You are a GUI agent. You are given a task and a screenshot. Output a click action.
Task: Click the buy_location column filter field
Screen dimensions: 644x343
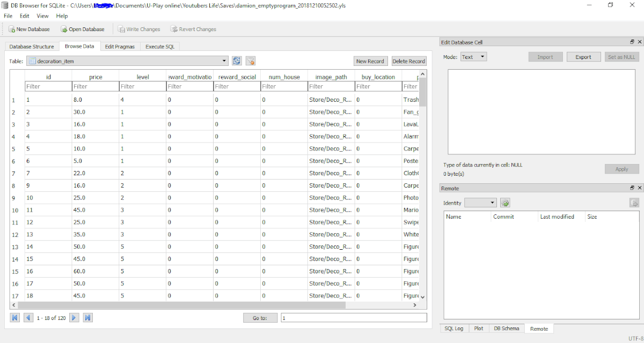pyautogui.click(x=378, y=86)
